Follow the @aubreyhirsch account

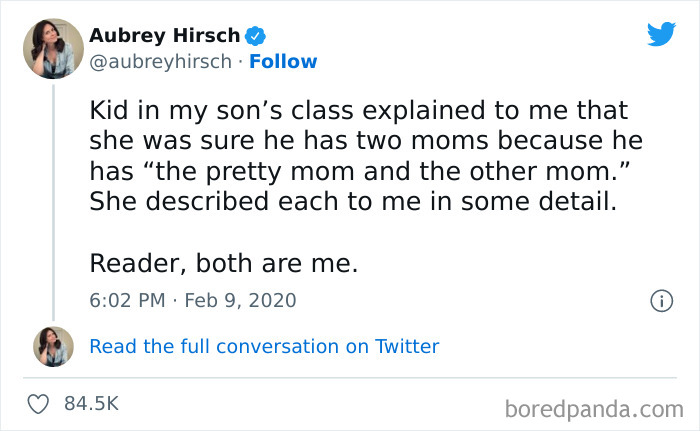pos(283,62)
